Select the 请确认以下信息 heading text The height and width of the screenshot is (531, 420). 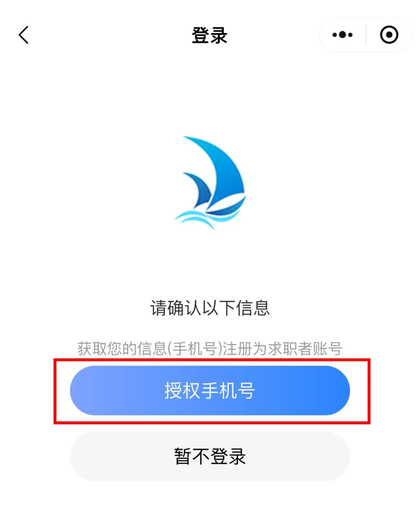(210, 308)
